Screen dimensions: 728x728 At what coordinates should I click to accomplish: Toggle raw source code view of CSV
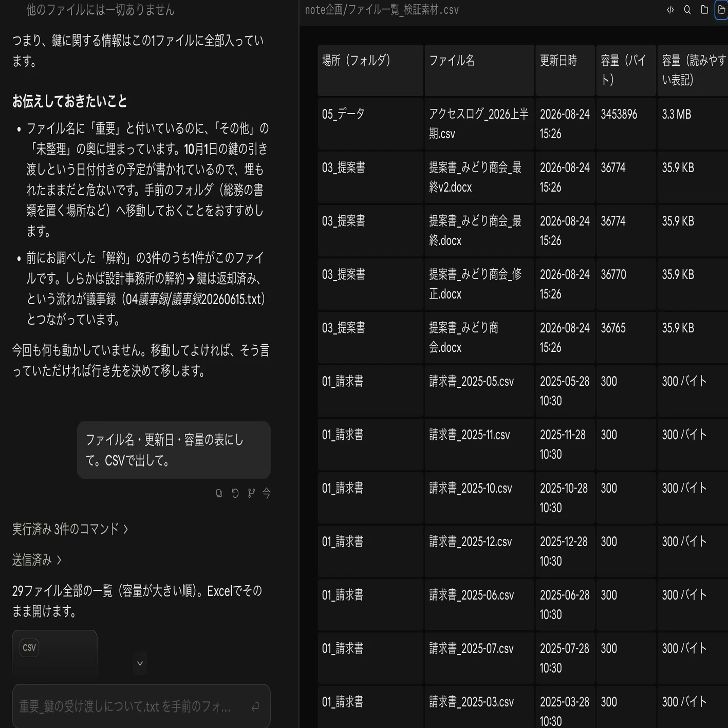(x=670, y=10)
